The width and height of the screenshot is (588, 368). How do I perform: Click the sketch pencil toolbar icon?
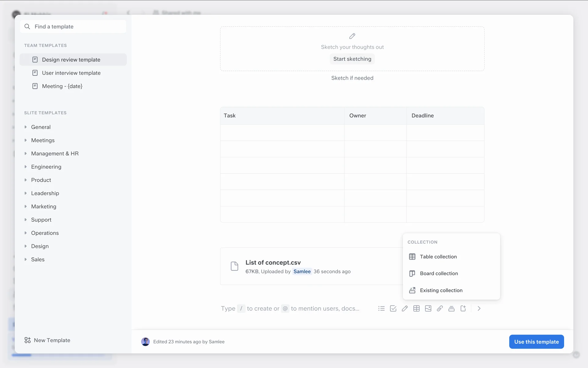coord(405,309)
